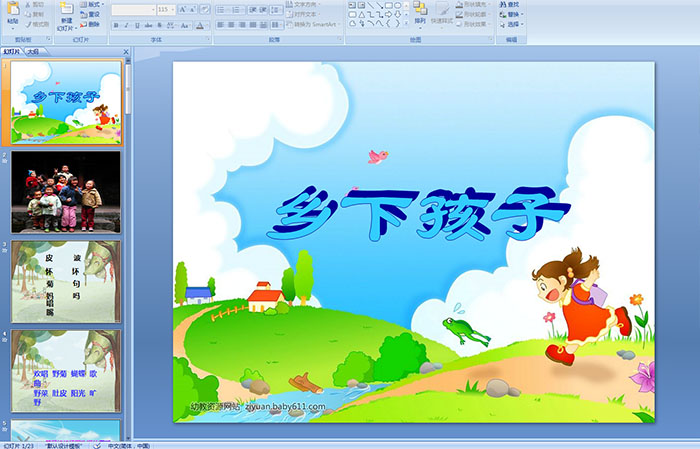Click the Shape Fill (形状填充) icon
The height and width of the screenshot is (449, 700).
(459, 5)
